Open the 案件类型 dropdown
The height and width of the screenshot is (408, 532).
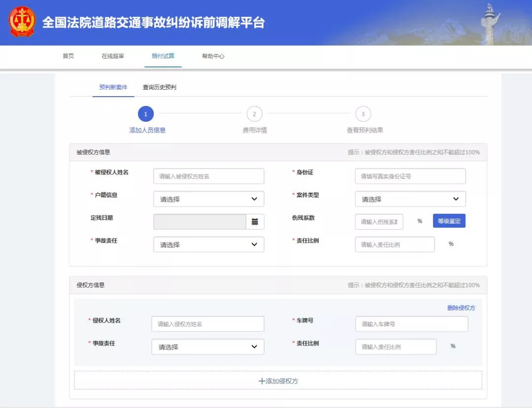[410, 199]
